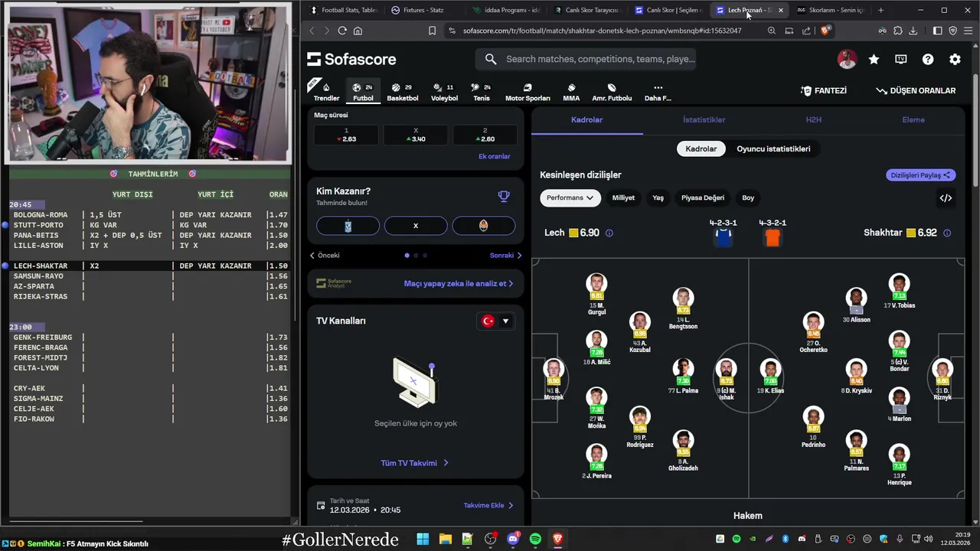980x551 pixels.
Task: Open the Sofascore settings gear
Action: [x=955, y=59]
